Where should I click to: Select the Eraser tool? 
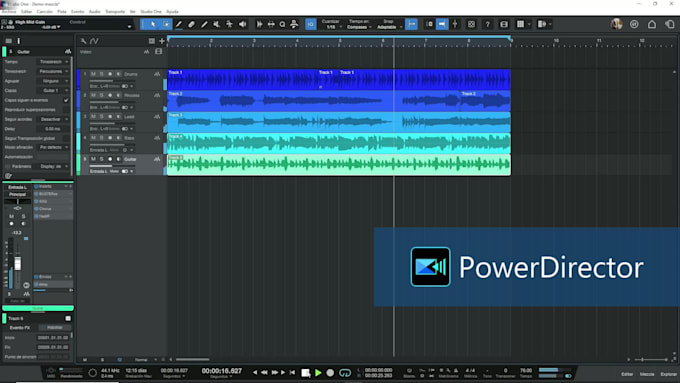click(x=191, y=25)
